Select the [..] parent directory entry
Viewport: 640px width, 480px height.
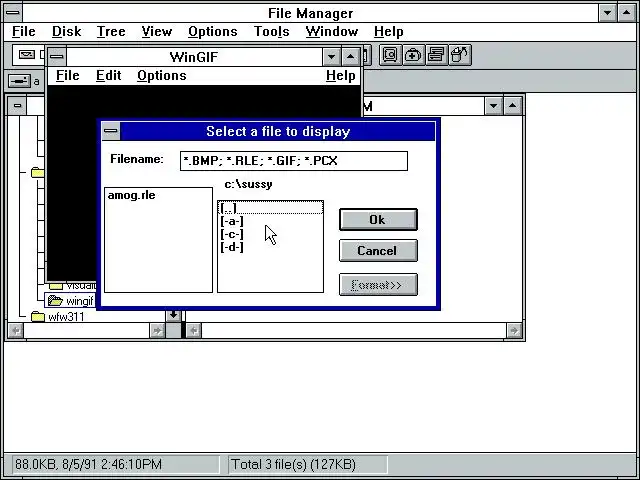tap(270, 208)
